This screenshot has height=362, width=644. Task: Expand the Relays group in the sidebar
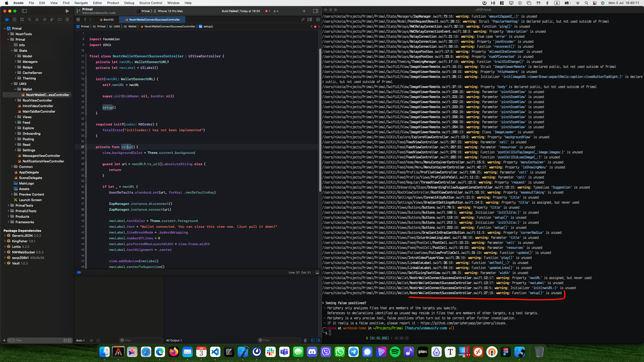click(x=15, y=67)
